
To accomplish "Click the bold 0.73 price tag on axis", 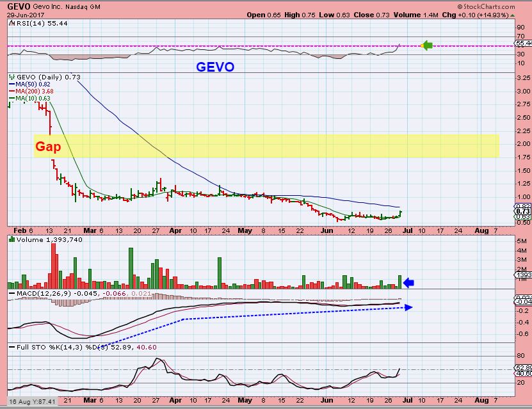I will pyautogui.click(x=524, y=211).
